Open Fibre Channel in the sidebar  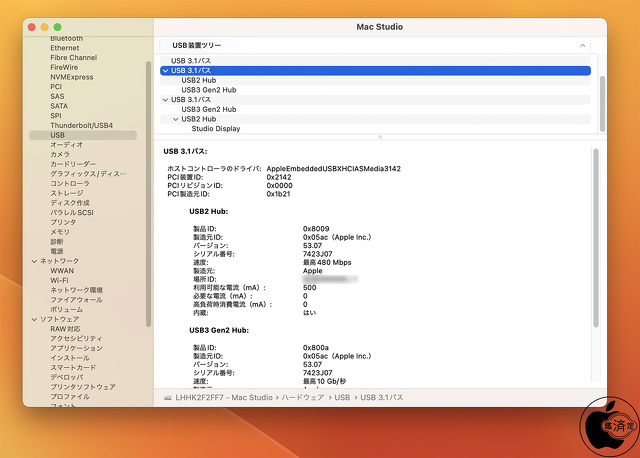[x=74, y=58]
